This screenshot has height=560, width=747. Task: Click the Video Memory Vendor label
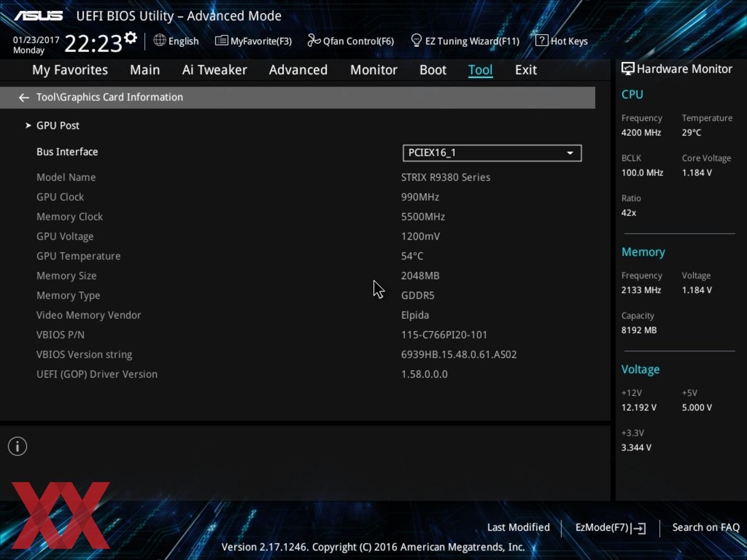[x=89, y=315]
